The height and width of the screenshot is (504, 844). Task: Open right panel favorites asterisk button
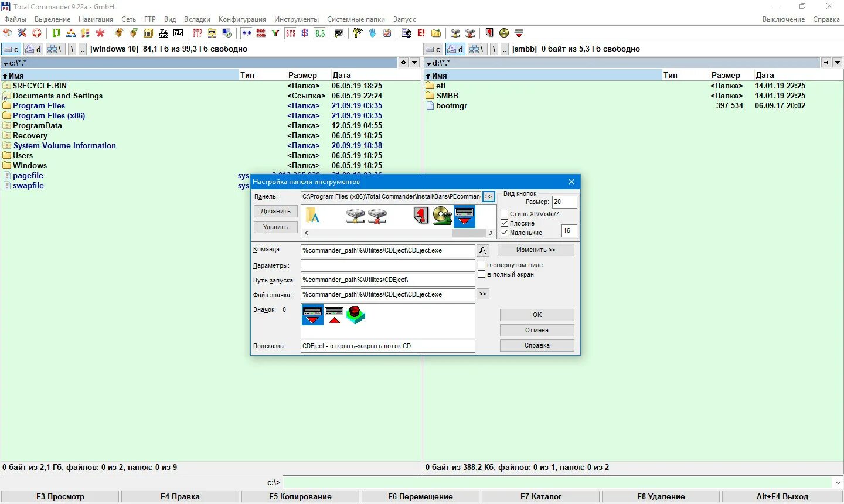pos(826,63)
